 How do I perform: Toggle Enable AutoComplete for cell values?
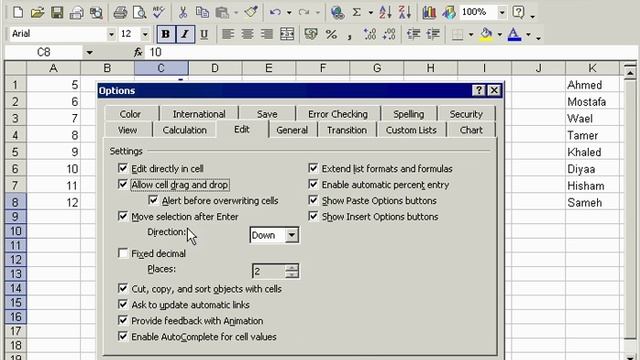tap(122, 336)
